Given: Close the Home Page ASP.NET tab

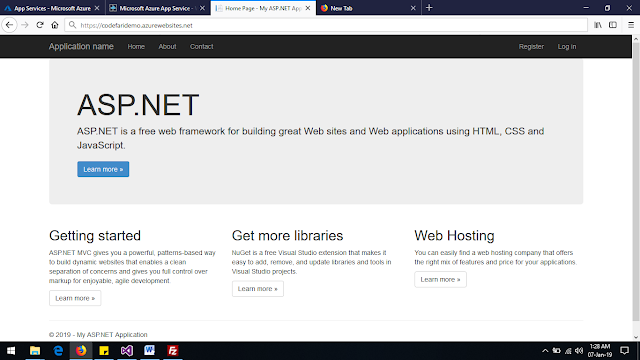Looking at the screenshot, I should [308, 8].
